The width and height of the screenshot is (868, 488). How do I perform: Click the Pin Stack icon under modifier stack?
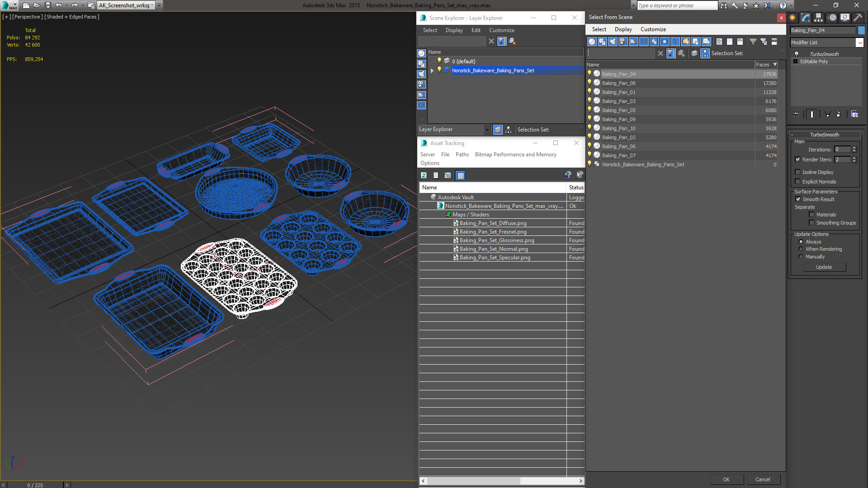point(796,114)
